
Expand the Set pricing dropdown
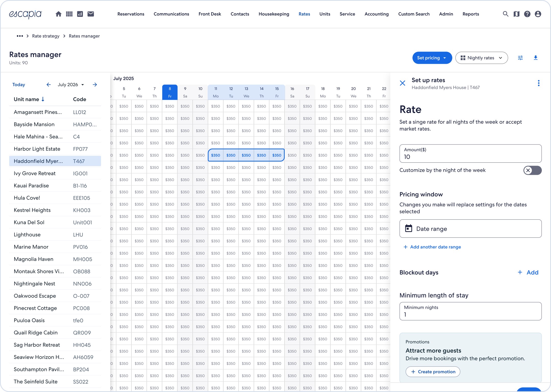[x=432, y=58]
